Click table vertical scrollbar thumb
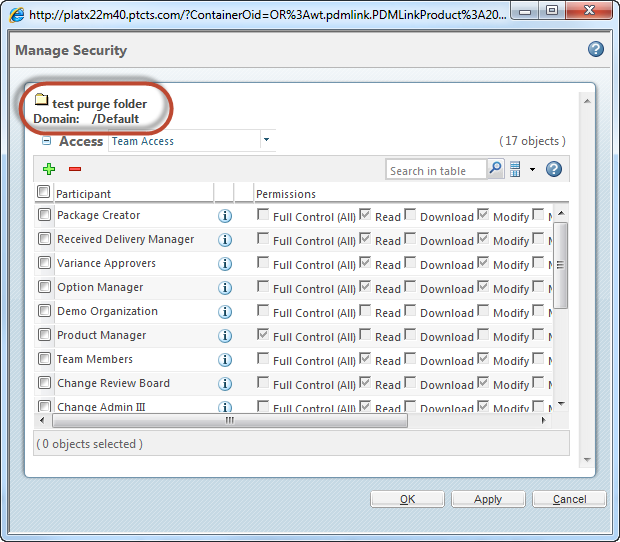Image resolution: width=620 pixels, height=542 pixels. point(560,265)
